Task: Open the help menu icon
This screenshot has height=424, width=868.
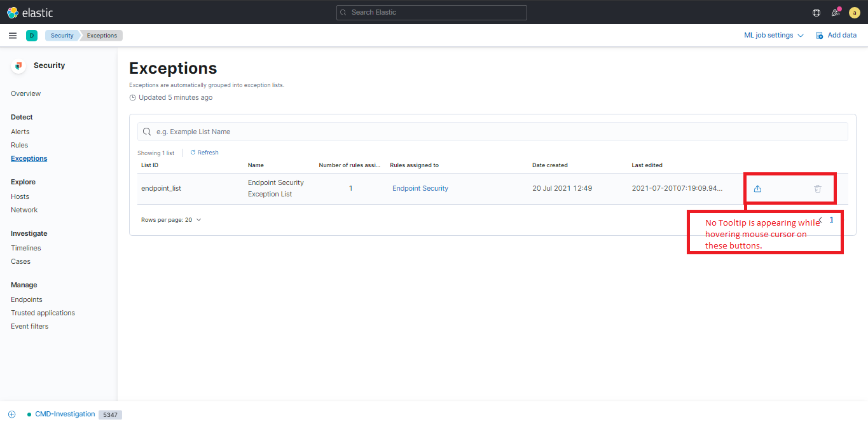Action: 816,12
